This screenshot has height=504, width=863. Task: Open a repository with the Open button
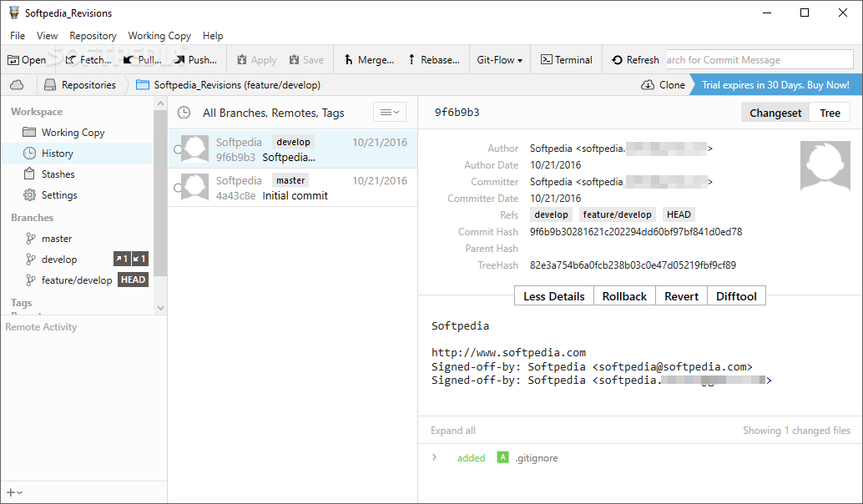coord(27,60)
